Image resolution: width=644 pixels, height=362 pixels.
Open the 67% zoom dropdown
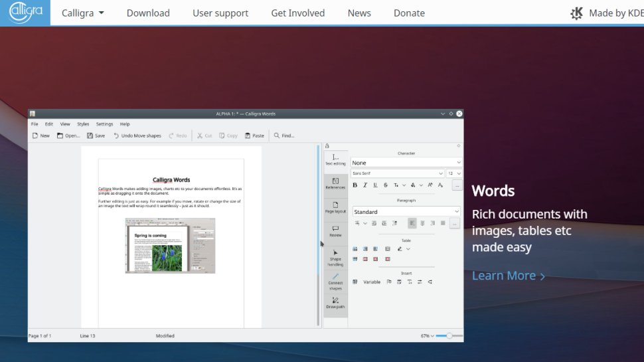point(427,335)
